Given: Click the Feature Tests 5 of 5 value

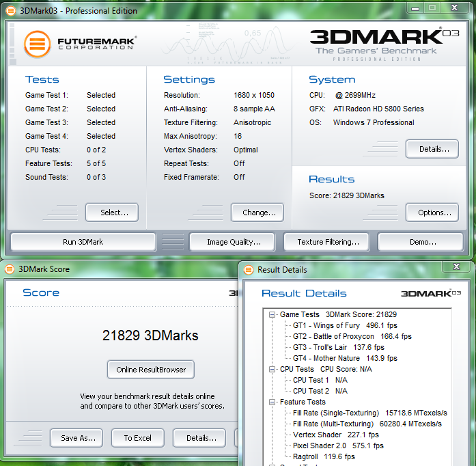Looking at the screenshot, I should point(96,164).
